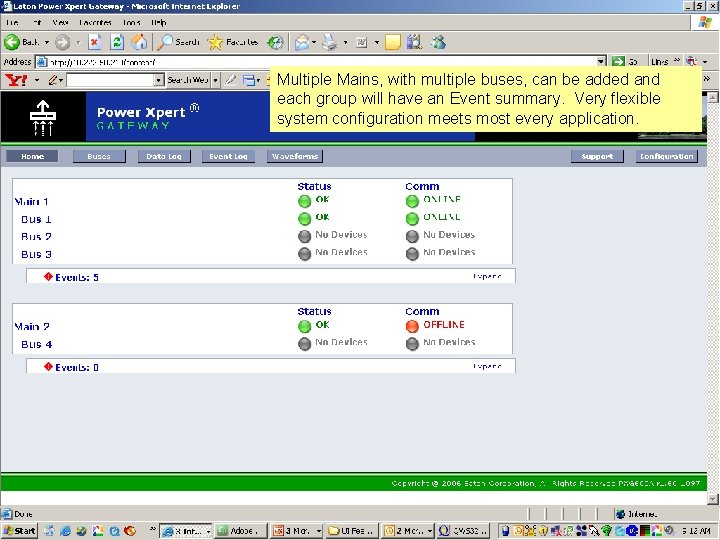The width and height of the screenshot is (720, 540).
Task: Click the gray Comm indicator for Bus 4
Action: pos(412,343)
